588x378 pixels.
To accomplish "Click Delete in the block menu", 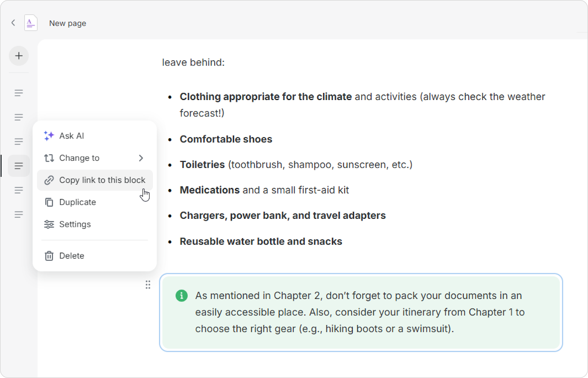I will pyautogui.click(x=72, y=256).
